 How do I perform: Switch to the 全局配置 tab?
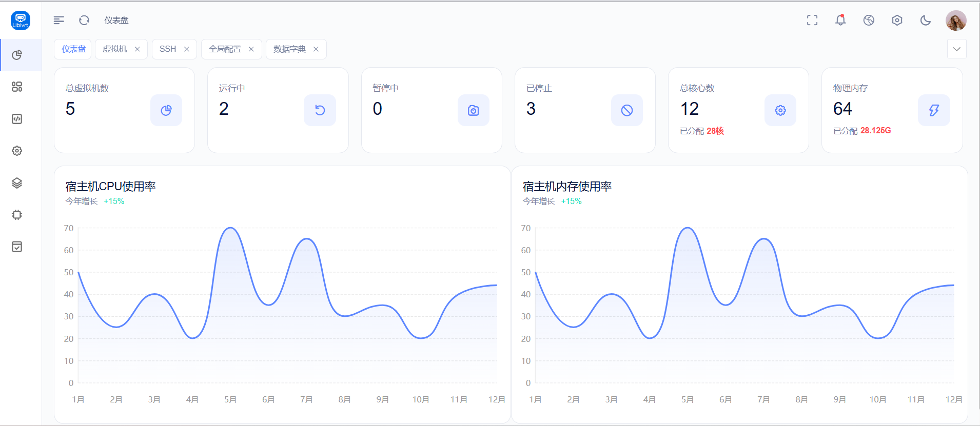225,49
